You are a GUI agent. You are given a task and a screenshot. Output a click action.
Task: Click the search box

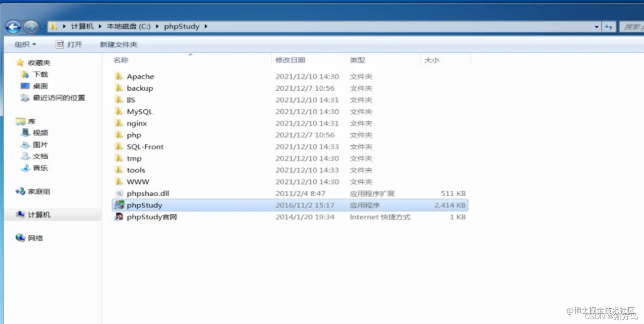pos(631,27)
